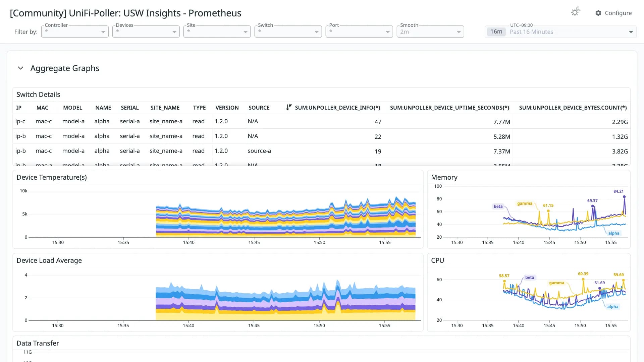Click the beta label in Memory graph

(498, 206)
